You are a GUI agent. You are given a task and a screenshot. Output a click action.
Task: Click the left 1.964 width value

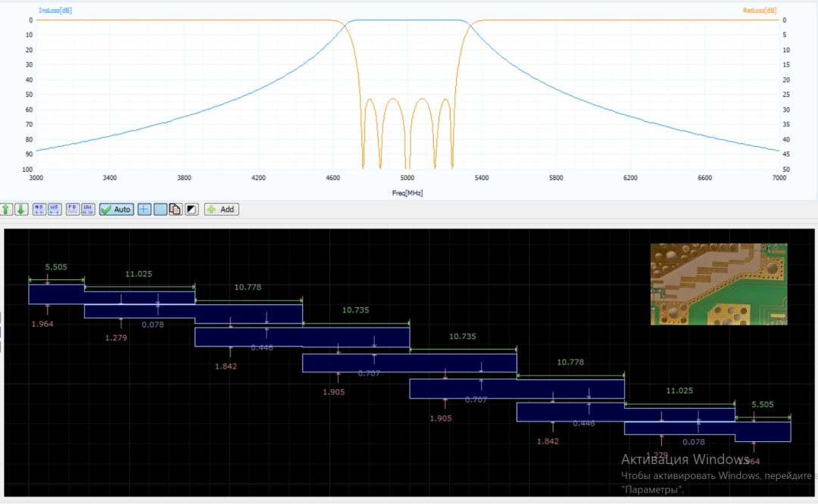[x=42, y=324]
